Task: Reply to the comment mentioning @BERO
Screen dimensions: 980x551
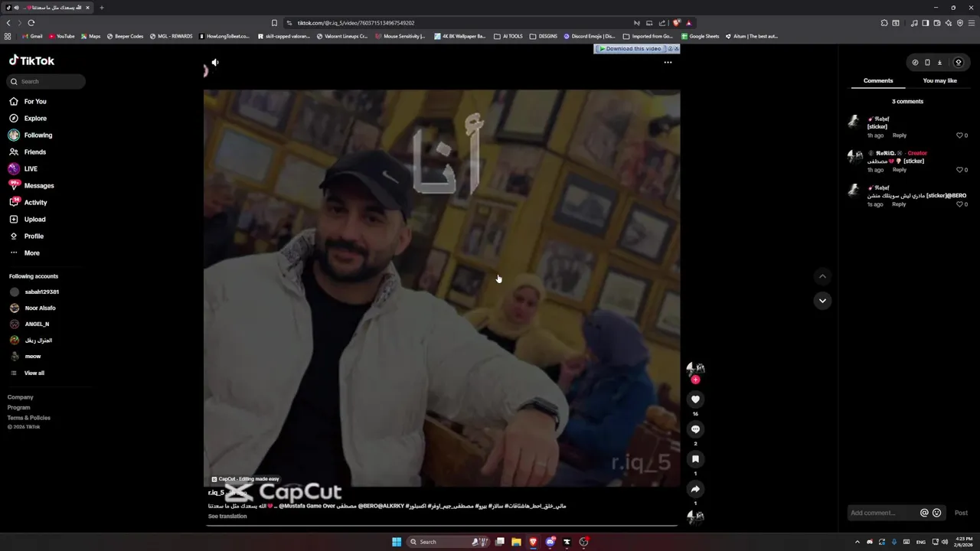Action: pos(900,204)
